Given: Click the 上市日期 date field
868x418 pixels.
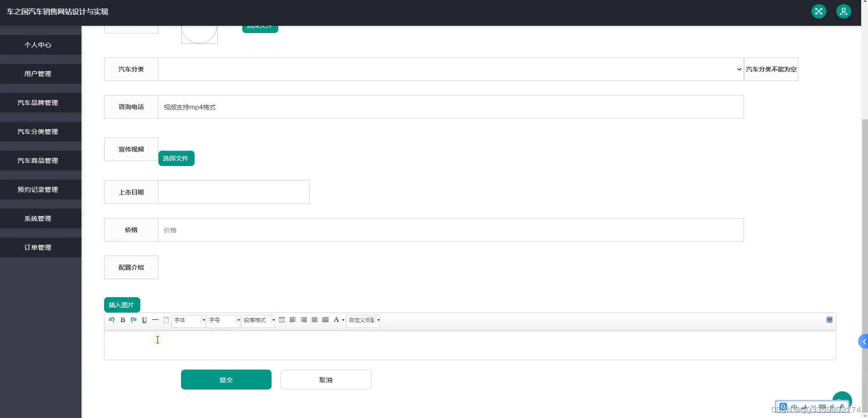Looking at the screenshot, I should point(234,192).
